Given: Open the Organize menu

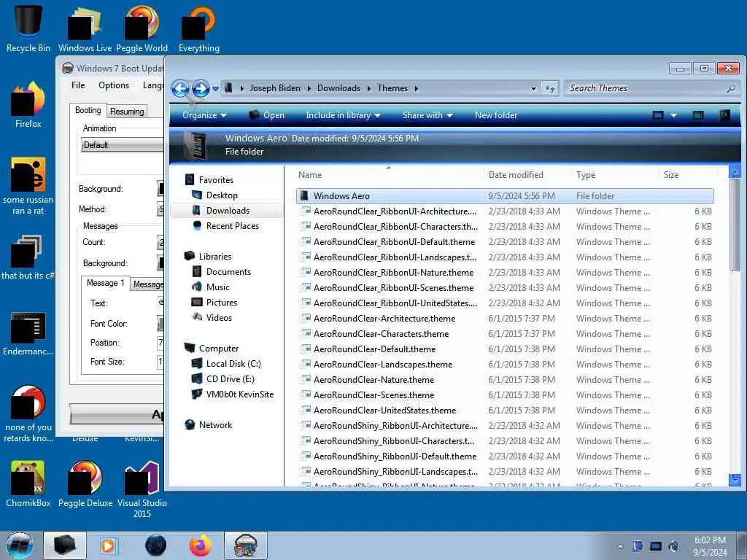Looking at the screenshot, I should point(204,115).
